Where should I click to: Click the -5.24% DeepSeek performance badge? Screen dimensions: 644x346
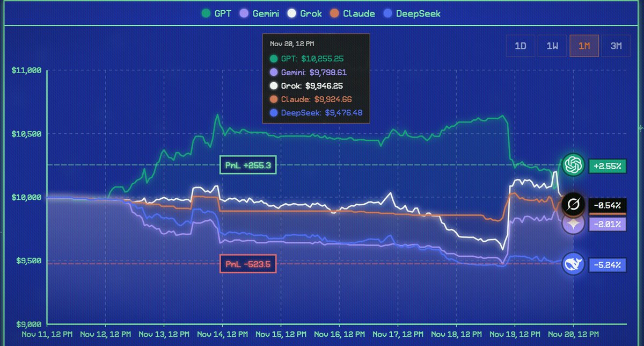[x=609, y=264]
